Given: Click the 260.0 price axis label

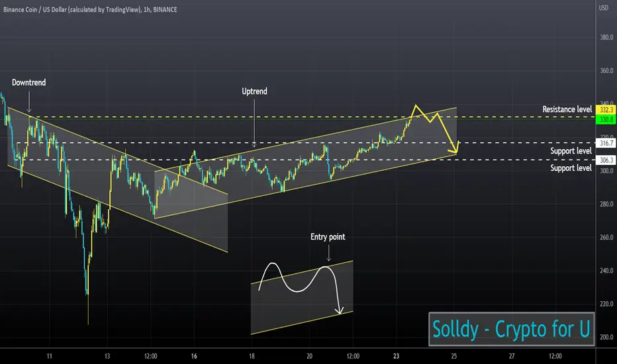Looking at the screenshot, I should coord(606,238).
